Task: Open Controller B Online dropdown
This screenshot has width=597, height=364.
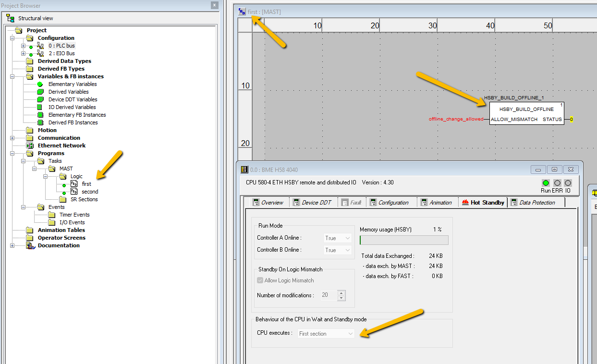Action: (338, 250)
